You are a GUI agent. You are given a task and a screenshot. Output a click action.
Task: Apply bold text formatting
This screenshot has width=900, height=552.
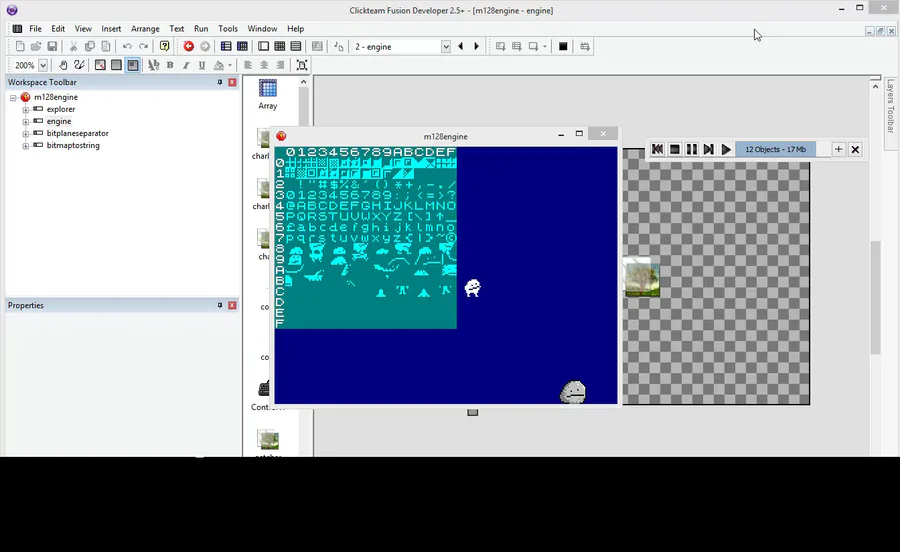point(170,65)
